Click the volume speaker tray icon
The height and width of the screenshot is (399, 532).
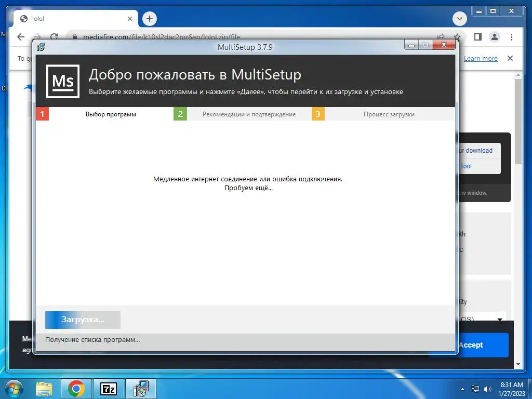pos(487,389)
